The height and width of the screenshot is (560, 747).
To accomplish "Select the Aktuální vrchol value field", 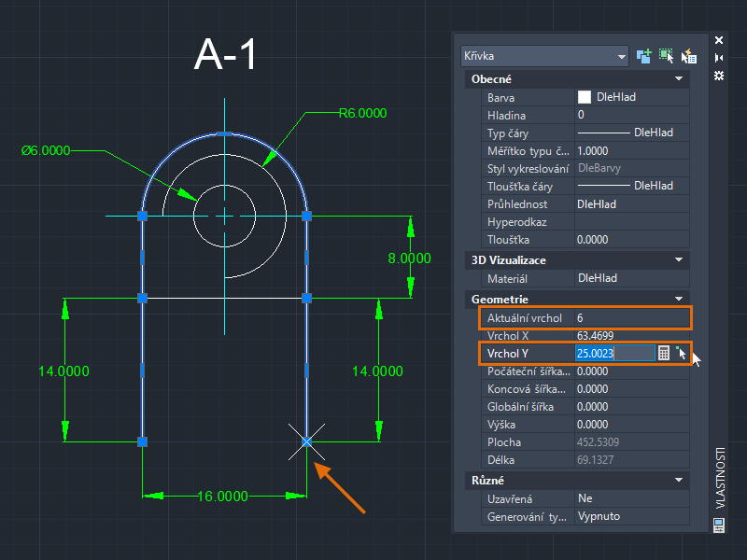I will coord(632,318).
